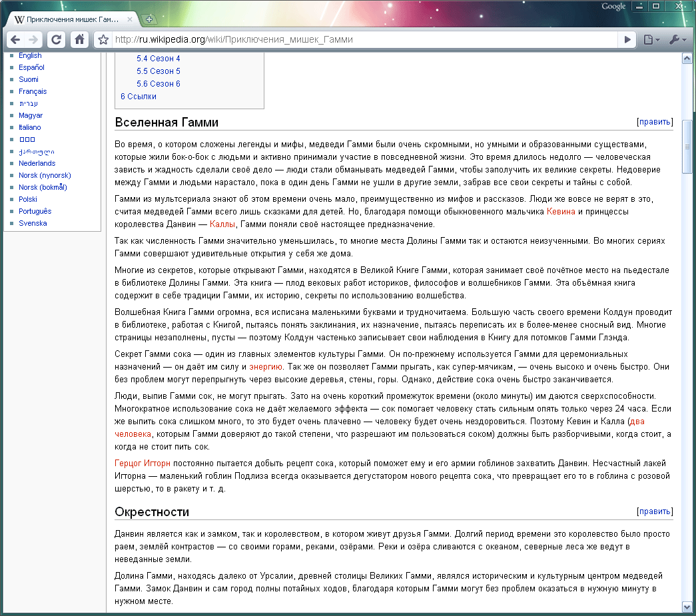The image size is (696, 616).
Task: Open the Герцог Игторн red link
Action: point(143,463)
